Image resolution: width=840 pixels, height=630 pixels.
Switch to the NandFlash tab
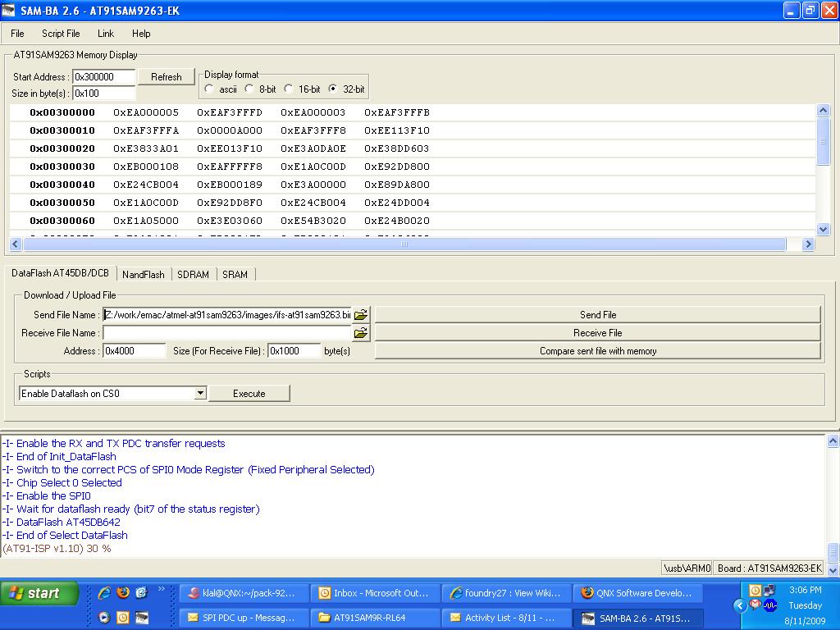tap(144, 274)
